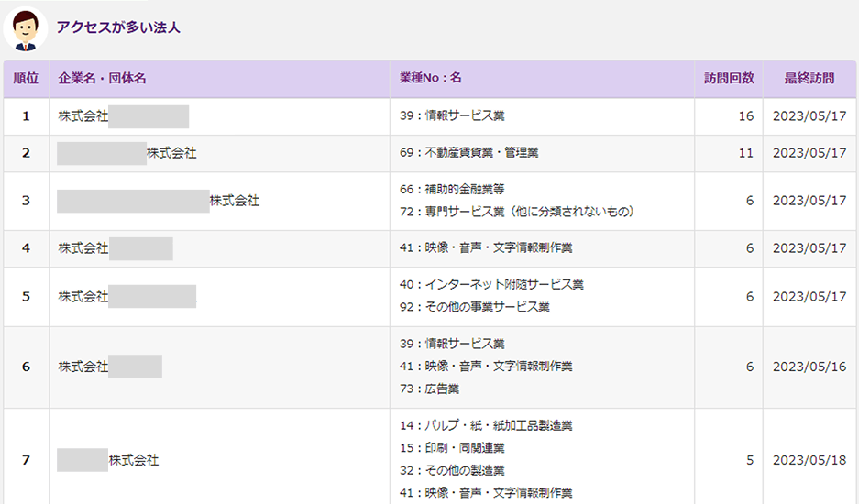Click 15:印刷・同関連業 entry

click(x=452, y=447)
